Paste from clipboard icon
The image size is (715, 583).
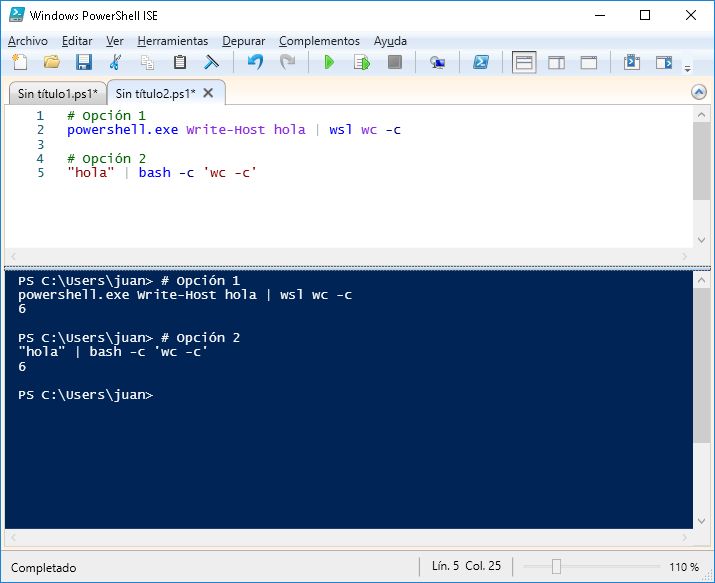(x=180, y=62)
